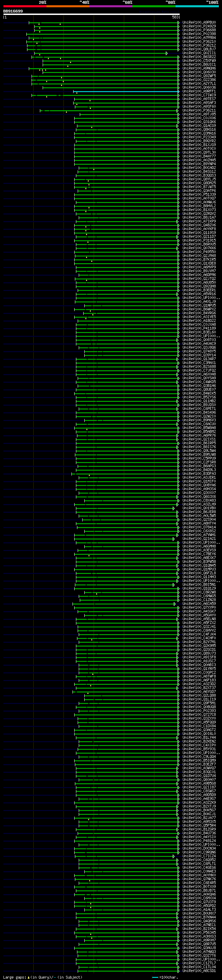This screenshot has height=980, width=222.
Task: Select label UniRef100_A9TJ85
Action: (199, 114)
